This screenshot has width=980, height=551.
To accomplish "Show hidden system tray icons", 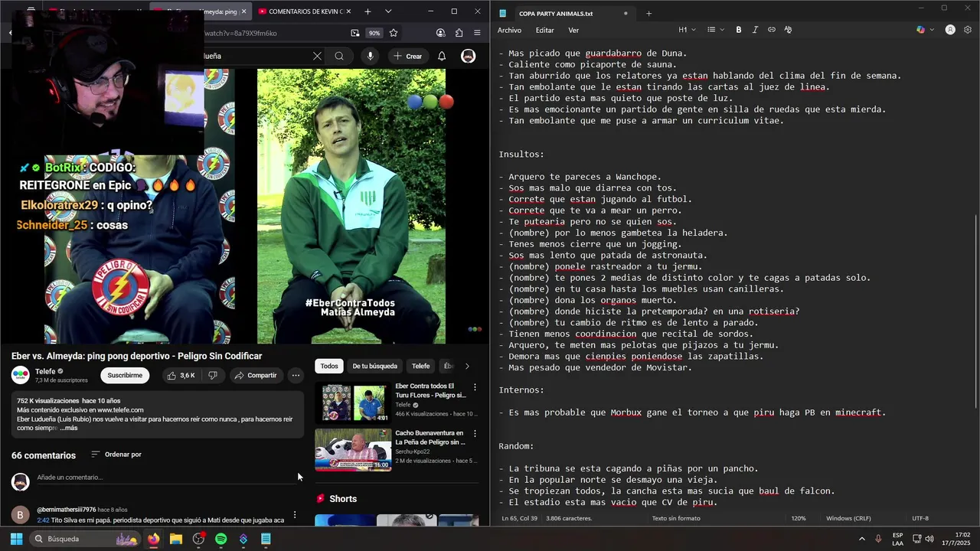I will [x=862, y=539].
